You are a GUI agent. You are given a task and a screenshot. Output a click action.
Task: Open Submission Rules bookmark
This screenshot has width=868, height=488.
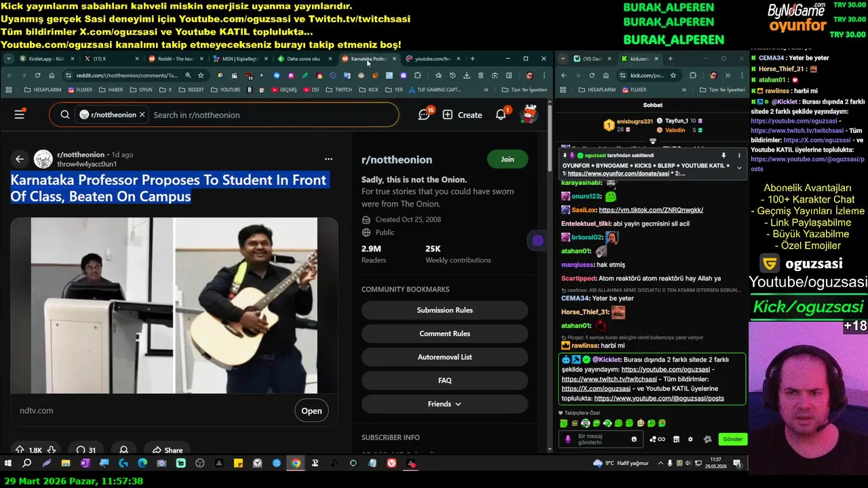pyautogui.click(x=445, y=310)
